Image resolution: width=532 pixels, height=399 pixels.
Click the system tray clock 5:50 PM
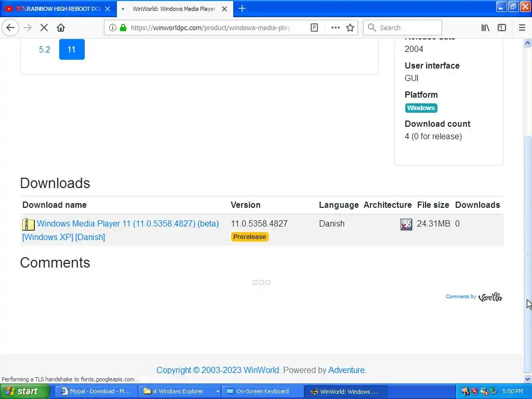[x=512, y=392]
